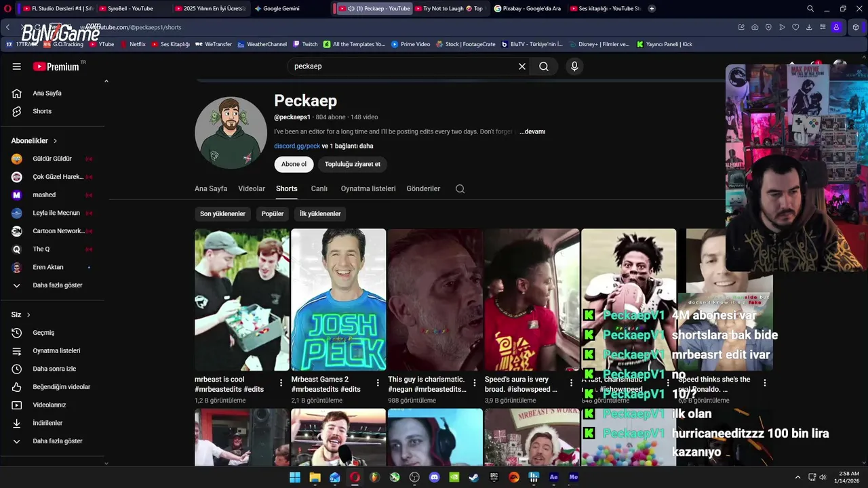Expand the Abonelikler section chevron
Image resolution: width=868 pixels, height=488 pixels.
[55, 141]
